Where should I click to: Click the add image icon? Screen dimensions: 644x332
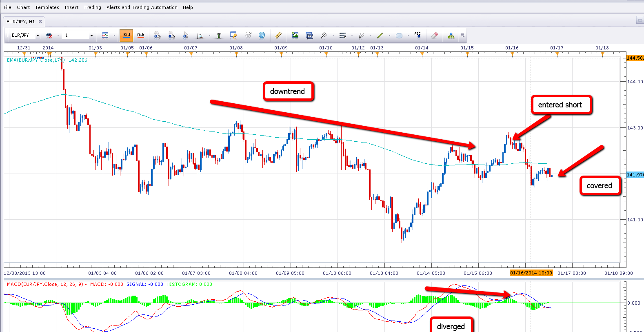[295, 36]
